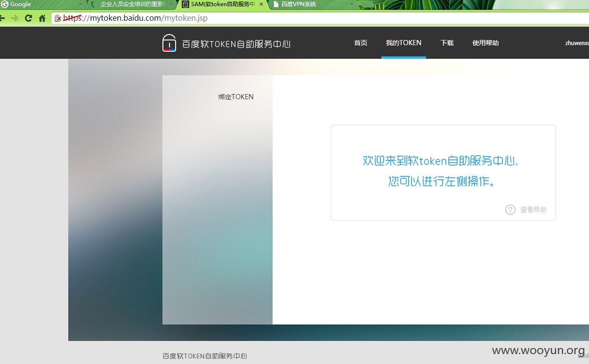Select the SAM(软token自助服务中心) browser tab
The width and height of the screenshot is (589, 364).
tap(222, 4)
